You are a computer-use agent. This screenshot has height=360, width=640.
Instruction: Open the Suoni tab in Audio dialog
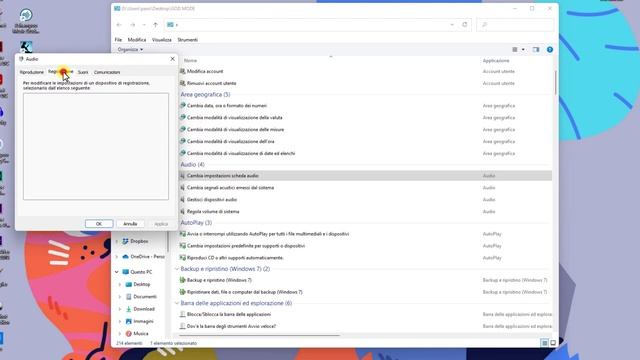pos(83,72)
